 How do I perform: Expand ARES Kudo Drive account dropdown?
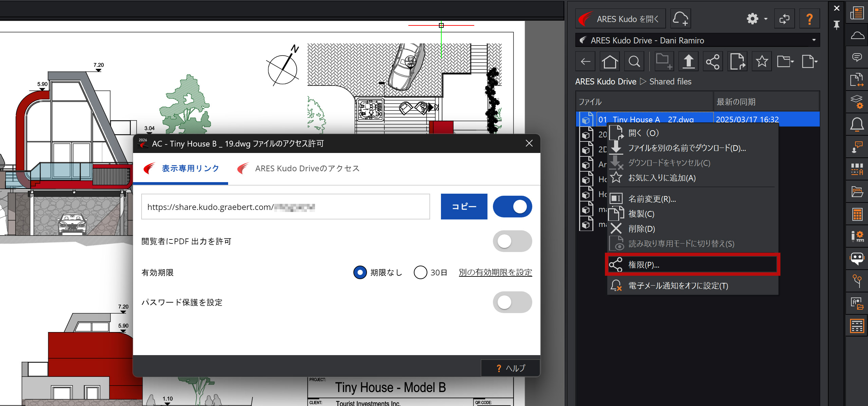point(814,40)
